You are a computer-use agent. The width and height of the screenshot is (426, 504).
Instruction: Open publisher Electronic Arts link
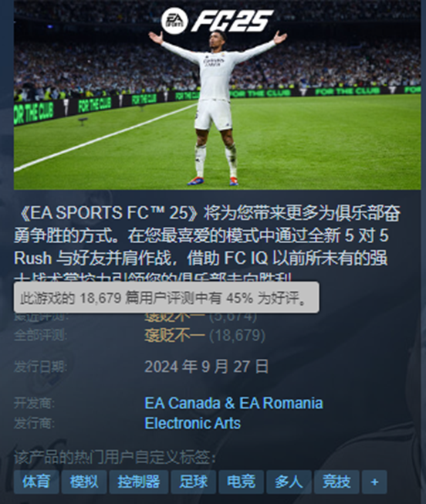coord(193,423)
